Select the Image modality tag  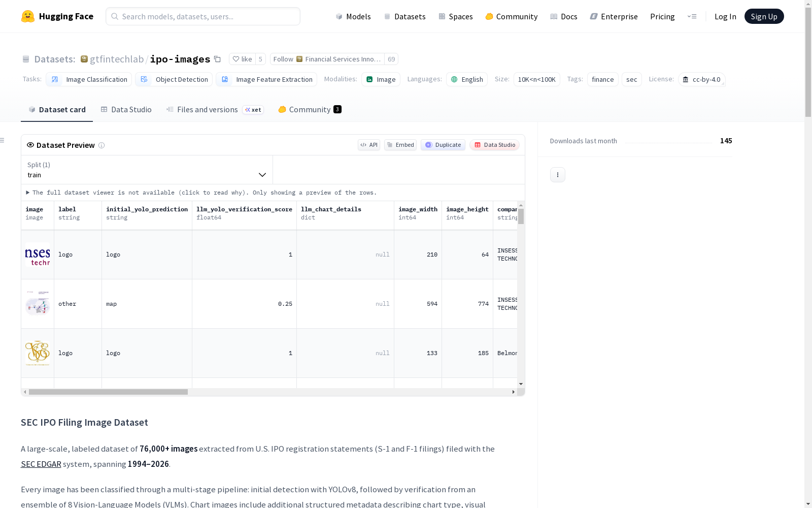pyautogui.click(x=381, y=79)
